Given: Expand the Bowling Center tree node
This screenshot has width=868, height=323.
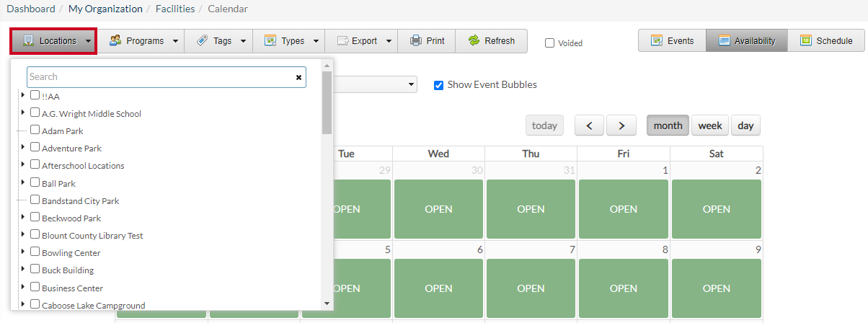Looking at the screenshot, I should point(23,252).
